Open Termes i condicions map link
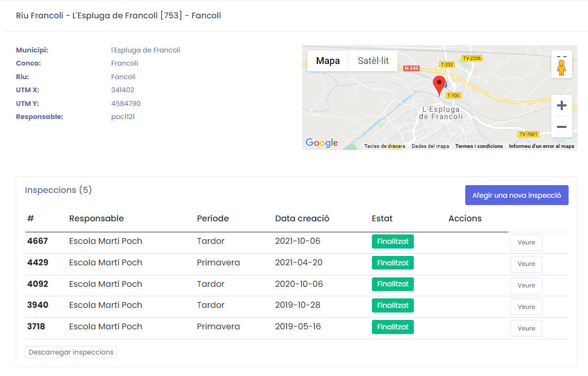588x376 pixels. [479, 146]
